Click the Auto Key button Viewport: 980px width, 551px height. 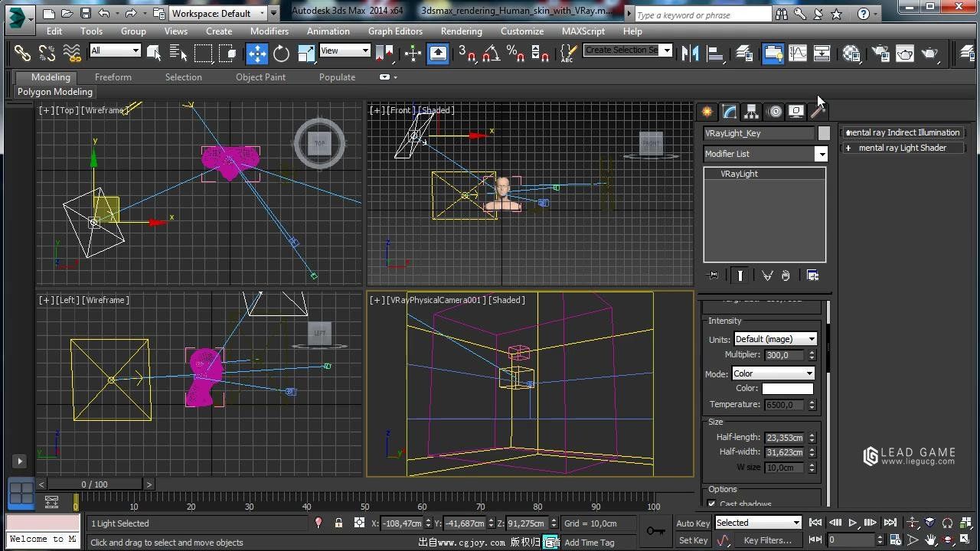pyautogui.click(x=693, y=523)
